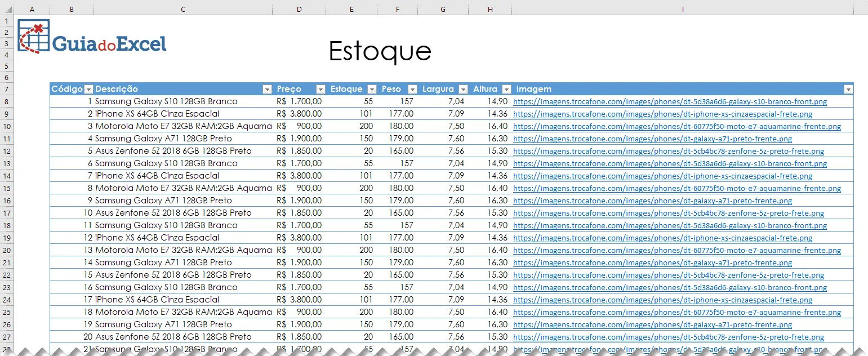The width and height of the screenshot is (868, 356).
Task: Select stock value 200 in row 10
Action: [351, 126]
